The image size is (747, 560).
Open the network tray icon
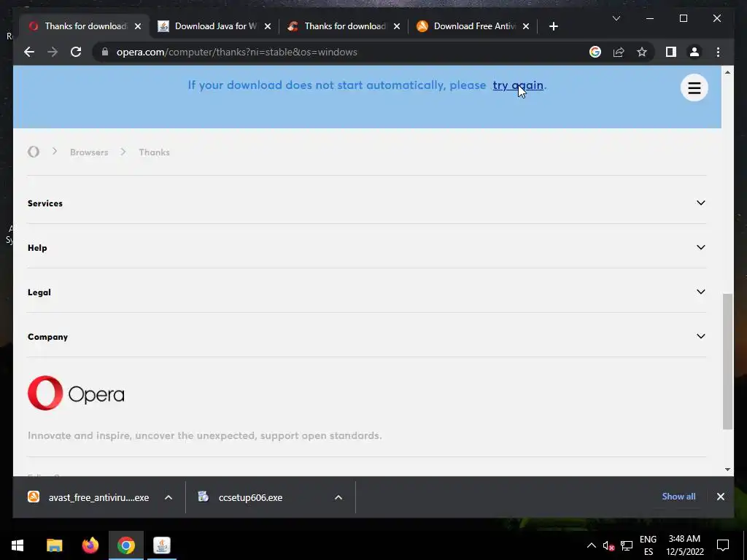coord(627,545)
